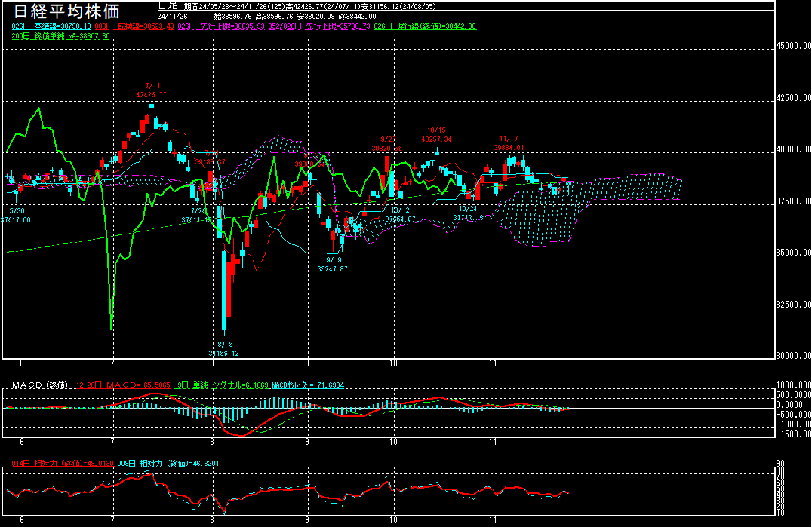Screen dimensions: 812x527
Task: Click the 5/30 37617.00 low annotation
Action: (17, 215)
